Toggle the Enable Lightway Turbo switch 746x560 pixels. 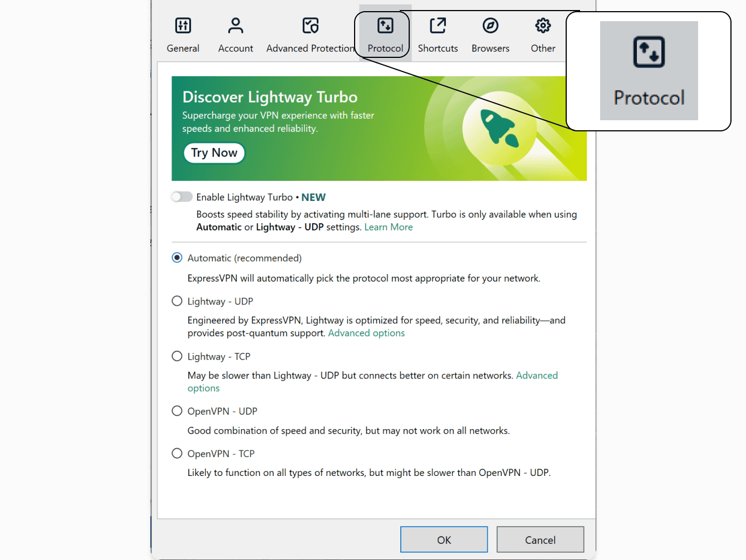point(182,197)
